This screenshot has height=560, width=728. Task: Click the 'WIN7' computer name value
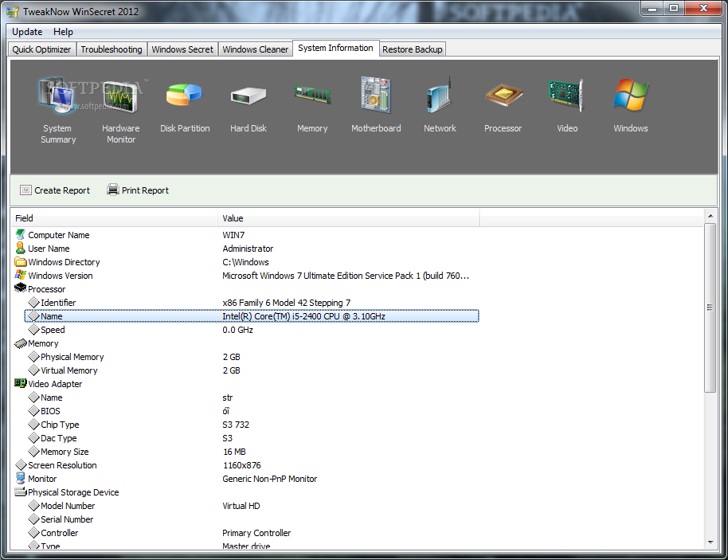pos(233,235)
